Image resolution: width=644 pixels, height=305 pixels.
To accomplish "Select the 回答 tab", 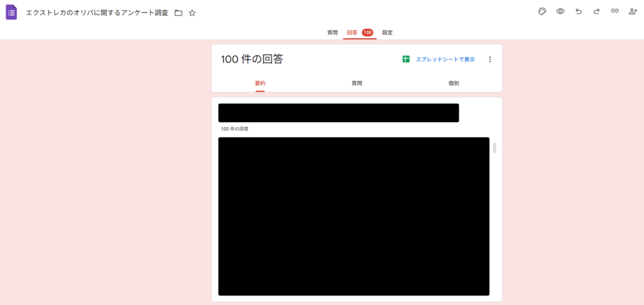I will (x=352, y=32).
